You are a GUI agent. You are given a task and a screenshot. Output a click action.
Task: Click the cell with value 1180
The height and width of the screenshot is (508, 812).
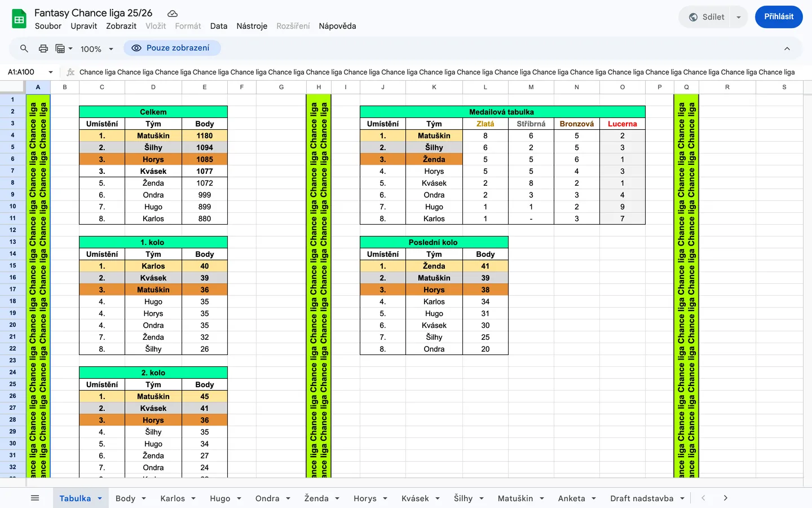(205, 135)
